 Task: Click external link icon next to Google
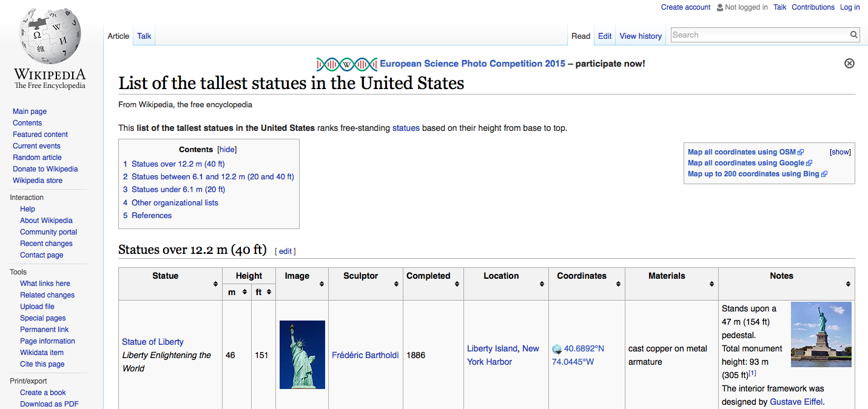[x=810, y=163]
